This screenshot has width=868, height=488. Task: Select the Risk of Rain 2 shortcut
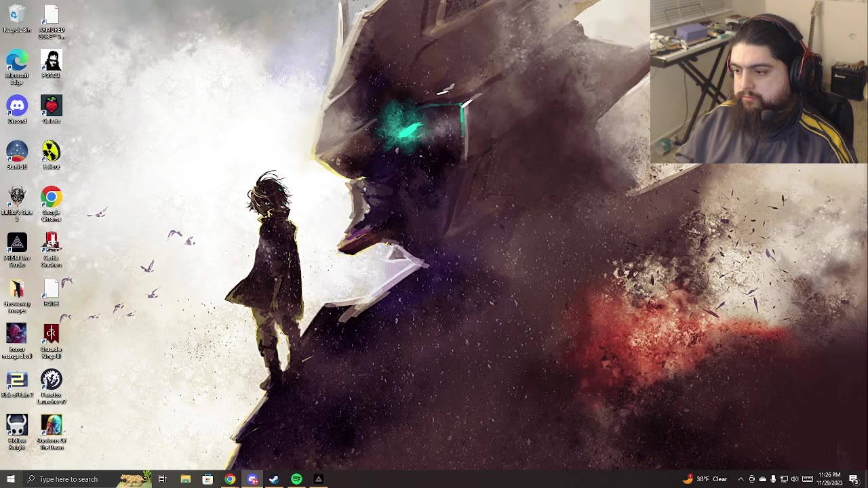tap(17, 384)
